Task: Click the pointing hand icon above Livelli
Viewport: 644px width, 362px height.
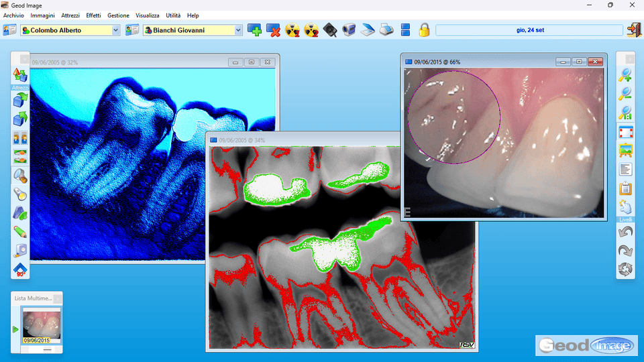Action: pos(625,207)
